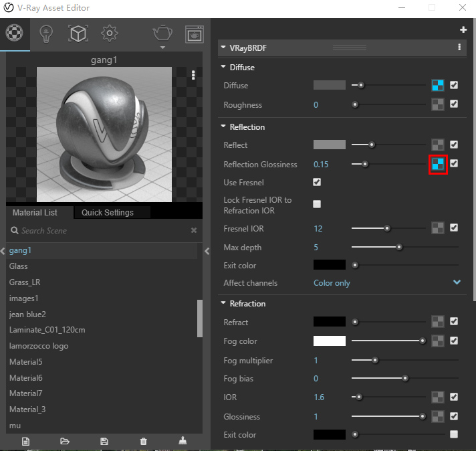Select the Laminate_C01_120cm material
Image resolution: width=476 pixels, height=451 pixels.
coord(102,330)
